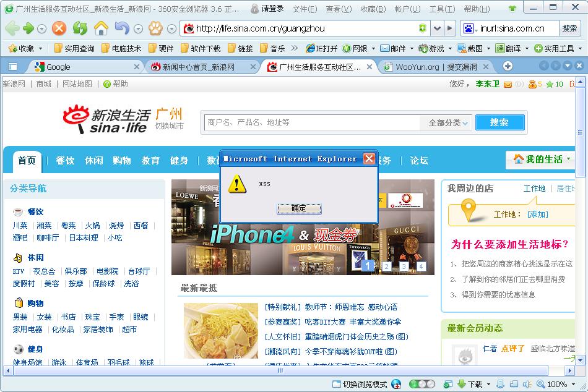Click 切换城市 to switch city

tap(169, 126)
